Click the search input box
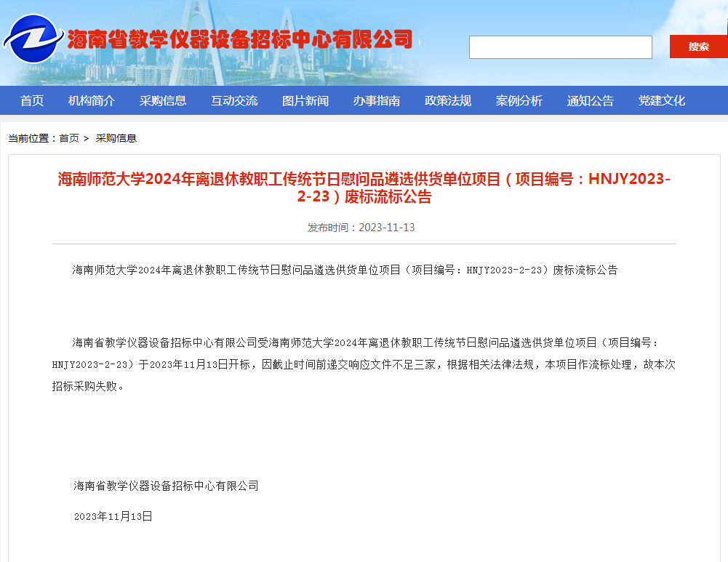728x562 pixels. [x=561, y=47]
